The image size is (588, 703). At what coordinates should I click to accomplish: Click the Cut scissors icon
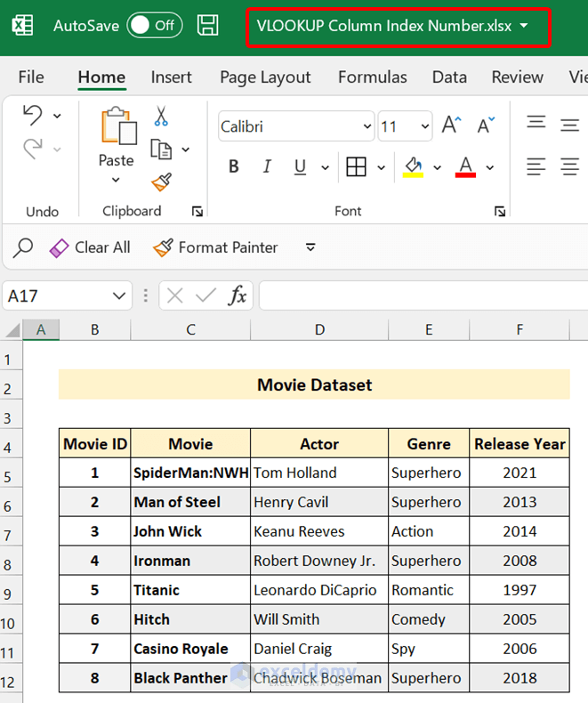(161, 116)
